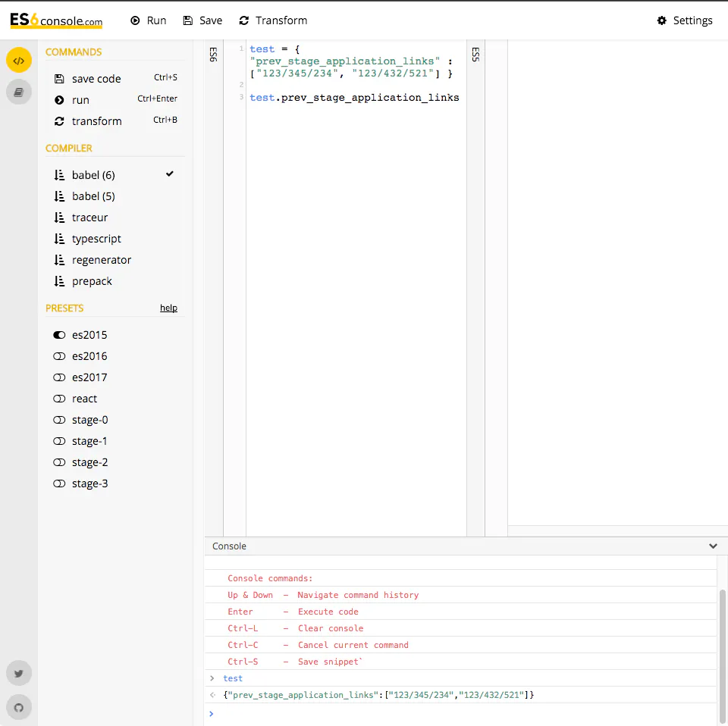Click the sort icon beside babel (6)
This screenshot has width=728, height=726.
click(x=59, y=175)
